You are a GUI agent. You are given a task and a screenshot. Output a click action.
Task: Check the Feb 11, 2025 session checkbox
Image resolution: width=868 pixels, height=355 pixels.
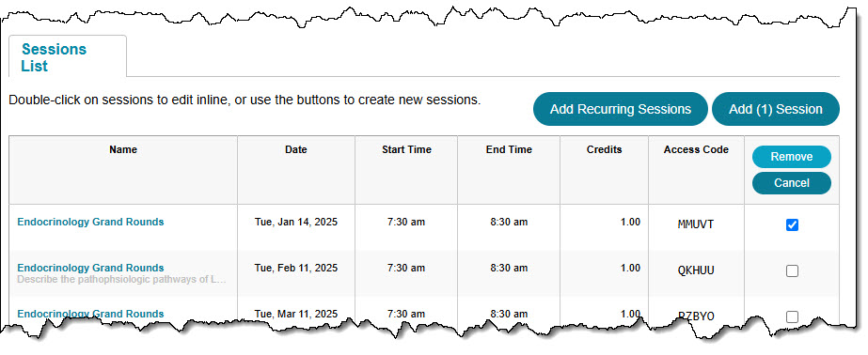coord(792,271)
